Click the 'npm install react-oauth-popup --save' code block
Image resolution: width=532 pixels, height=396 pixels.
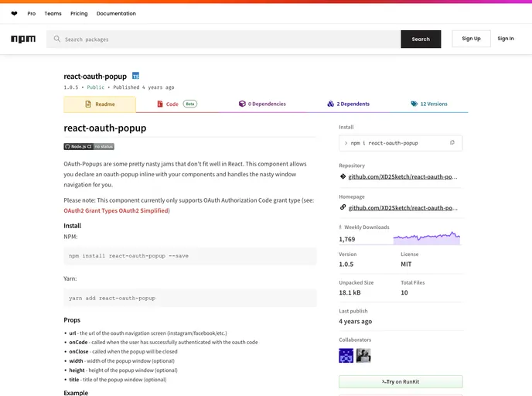190,256
